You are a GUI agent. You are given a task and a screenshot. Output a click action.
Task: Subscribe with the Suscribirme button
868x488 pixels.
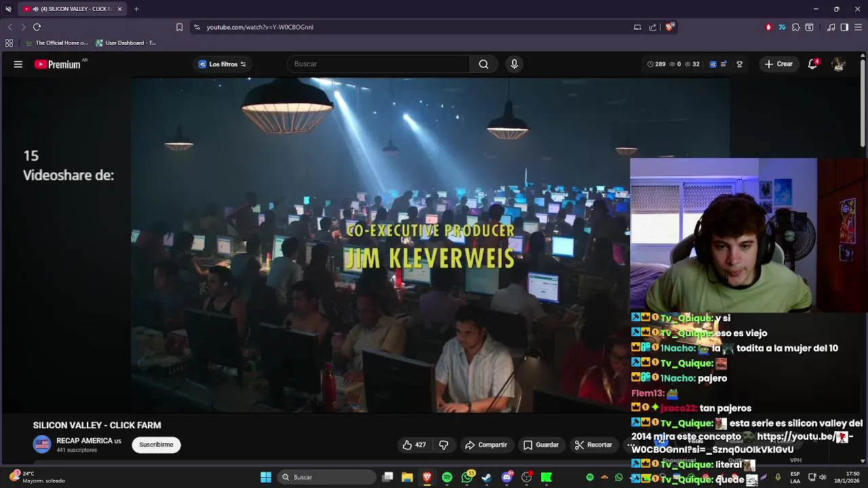point(156,445)
